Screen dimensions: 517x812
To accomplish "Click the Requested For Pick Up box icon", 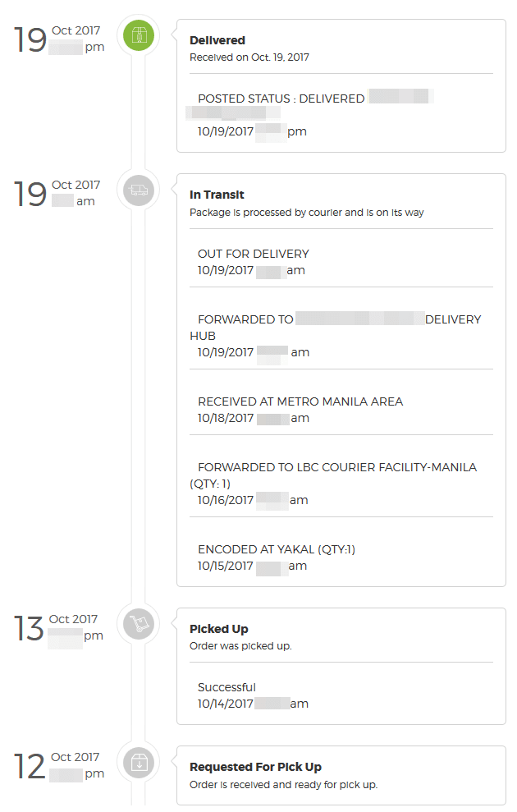I will pos(139,763).
